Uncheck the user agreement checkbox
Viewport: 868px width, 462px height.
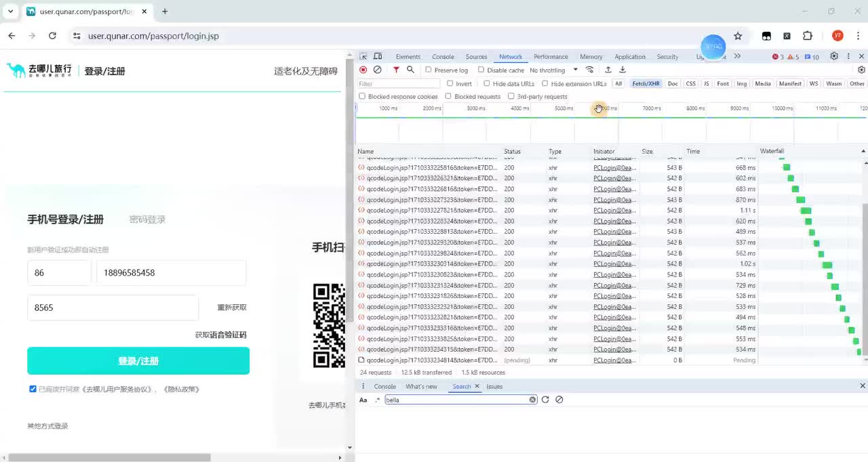(33, 389)
